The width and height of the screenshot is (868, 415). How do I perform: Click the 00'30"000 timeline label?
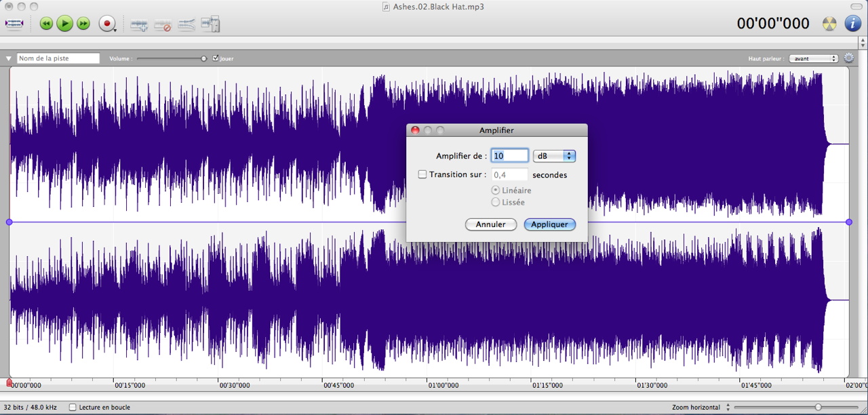point(234,386)
